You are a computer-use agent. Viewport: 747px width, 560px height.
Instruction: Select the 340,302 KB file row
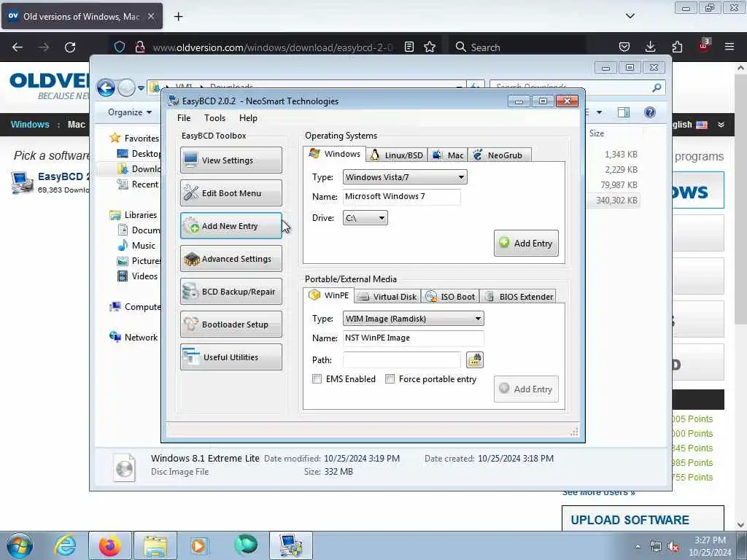[616, 201]
